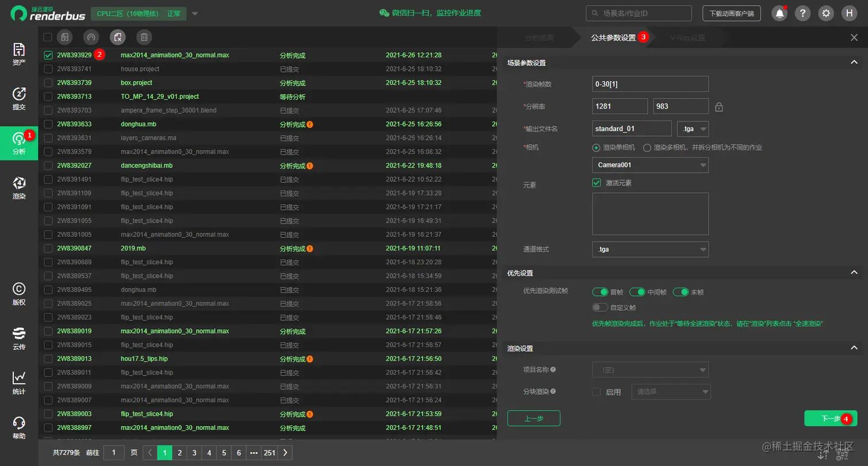Click 下载动画客户端 button

click(731, 13)
